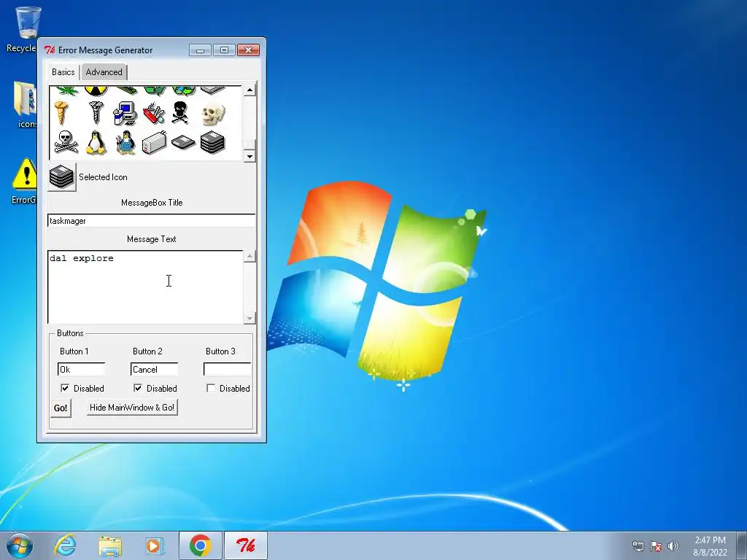Choose the computer with software box icon
Viewport: 747px width, 560px height.
125,113
